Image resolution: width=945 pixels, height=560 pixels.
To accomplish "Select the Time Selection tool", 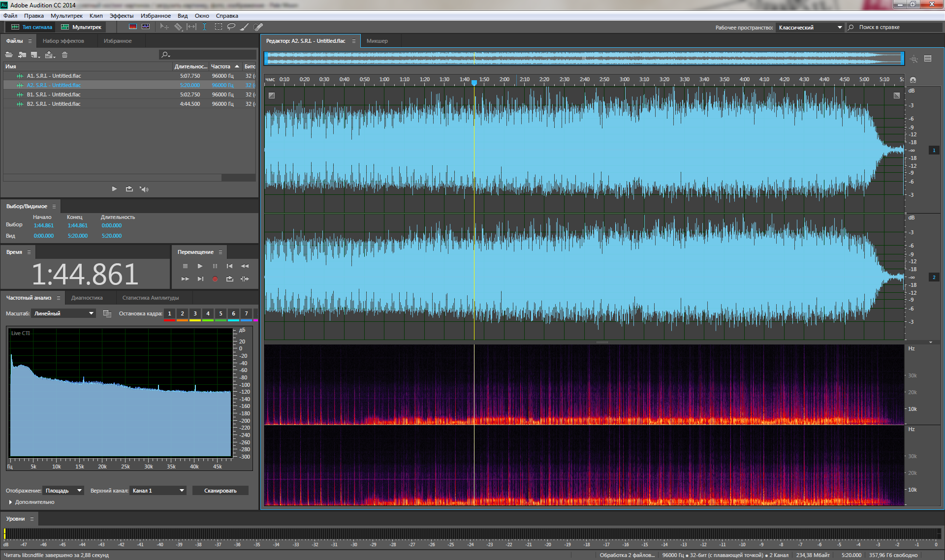I will point(204,27).
